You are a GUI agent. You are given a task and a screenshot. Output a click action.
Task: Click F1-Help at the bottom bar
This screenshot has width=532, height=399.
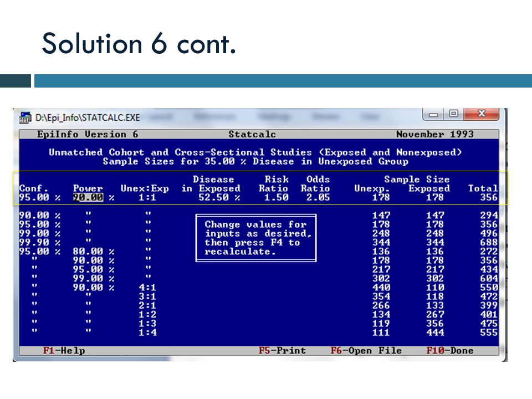[64, 350]
